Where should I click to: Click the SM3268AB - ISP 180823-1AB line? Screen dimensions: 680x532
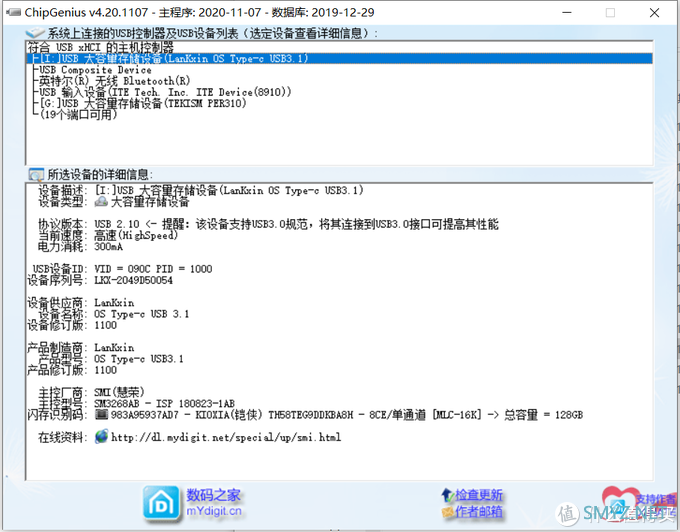tap(164, 404)
